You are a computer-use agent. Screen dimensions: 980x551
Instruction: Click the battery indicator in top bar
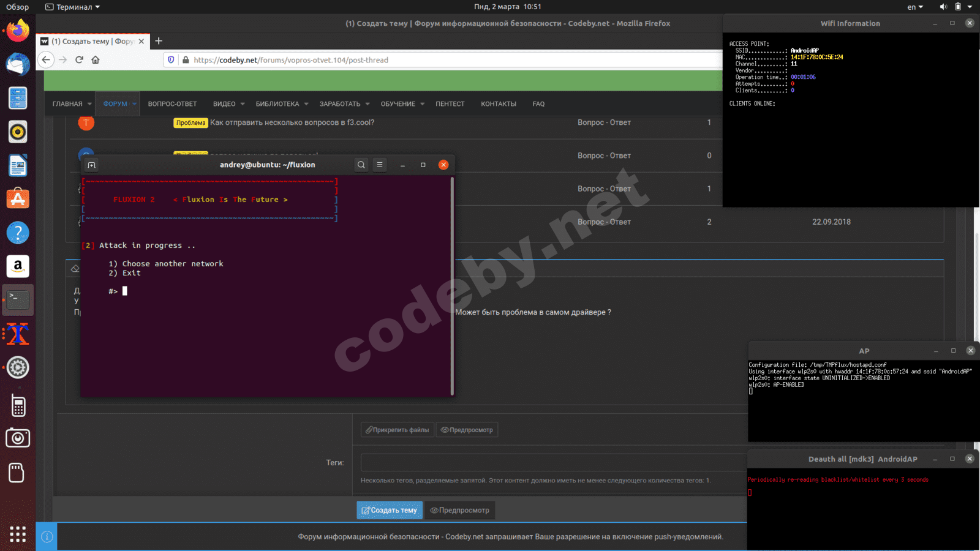(958, 7)
